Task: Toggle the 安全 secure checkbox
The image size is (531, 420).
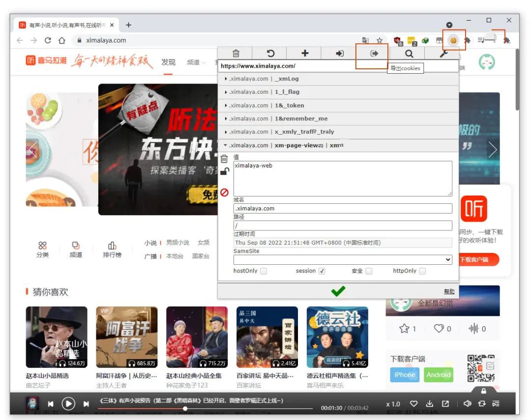Action: click(369, 271)
